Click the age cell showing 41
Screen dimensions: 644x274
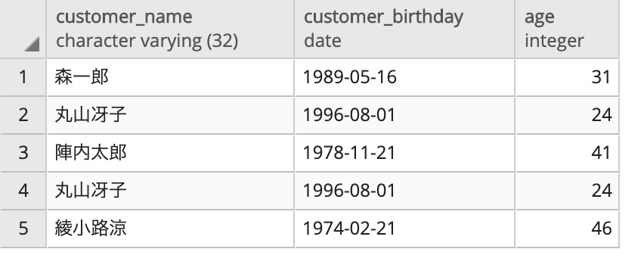coord(567,153)
